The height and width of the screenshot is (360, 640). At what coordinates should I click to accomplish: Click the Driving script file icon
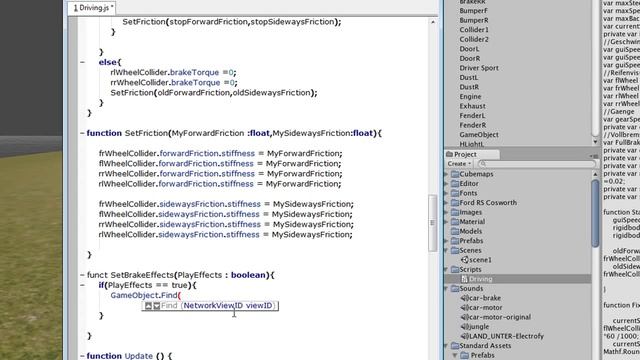click(x=464, y=279)
